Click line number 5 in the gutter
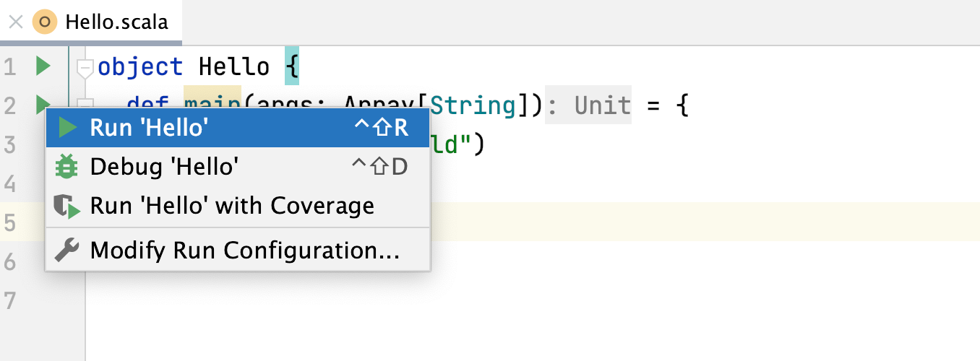The width and height of the screenshot is (980, 361). (9, 222)
